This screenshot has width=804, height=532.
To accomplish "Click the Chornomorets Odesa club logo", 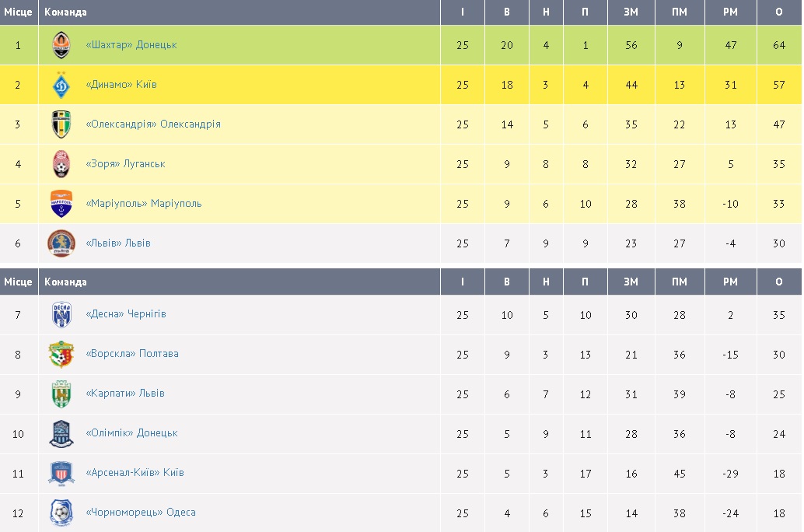I will pyautogui.click(x=61, y=513).
